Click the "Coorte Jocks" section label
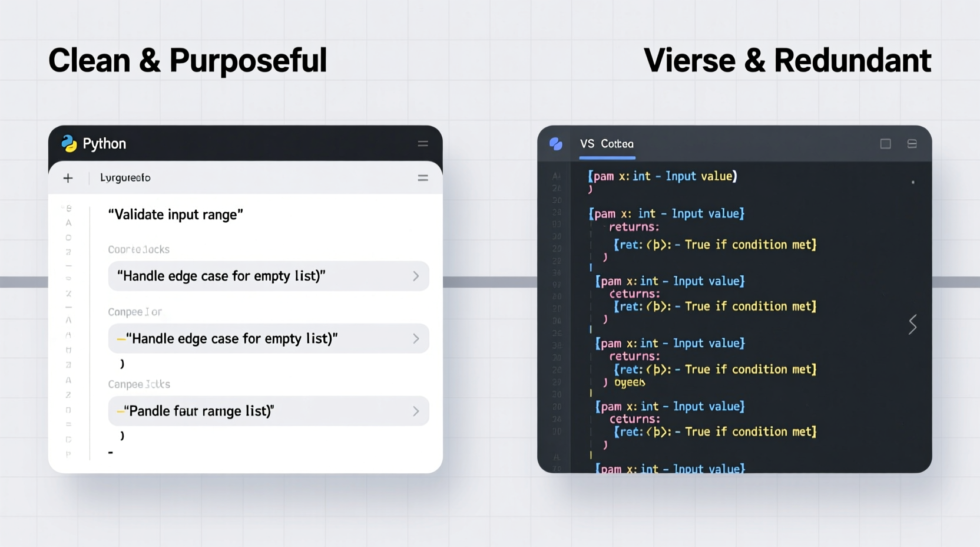980x547 pixels. pyautogui.click(x=139, y=249)
